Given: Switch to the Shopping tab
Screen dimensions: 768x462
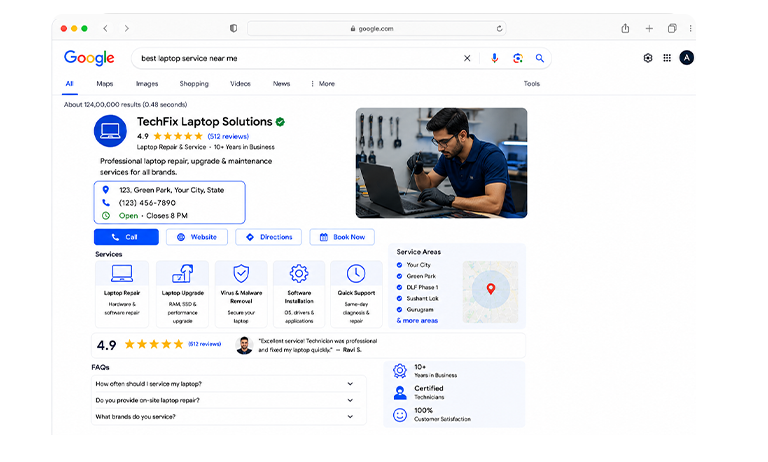Looking at the screenshot, I should 194,84.
